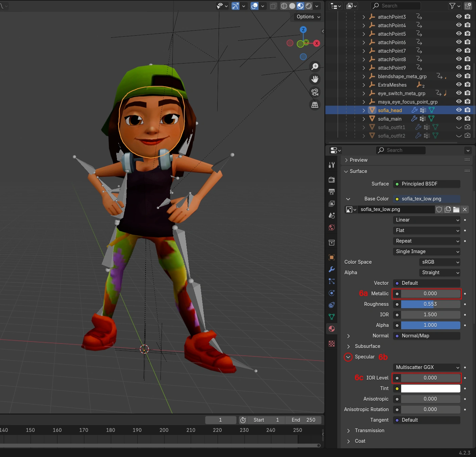Hide sofia_head in viewport with eye icon
The height and width of the screenshot is (457, 476).
pyautogui.click(x=459, y=110)
